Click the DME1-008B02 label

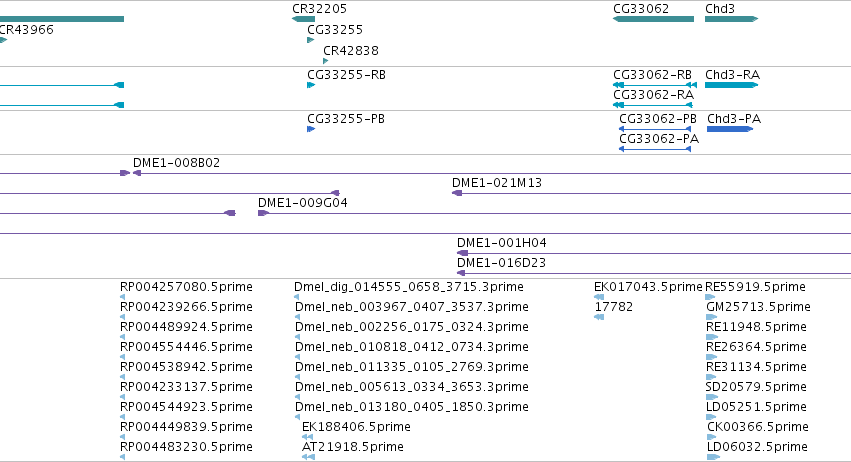click(x=176, y=163)
